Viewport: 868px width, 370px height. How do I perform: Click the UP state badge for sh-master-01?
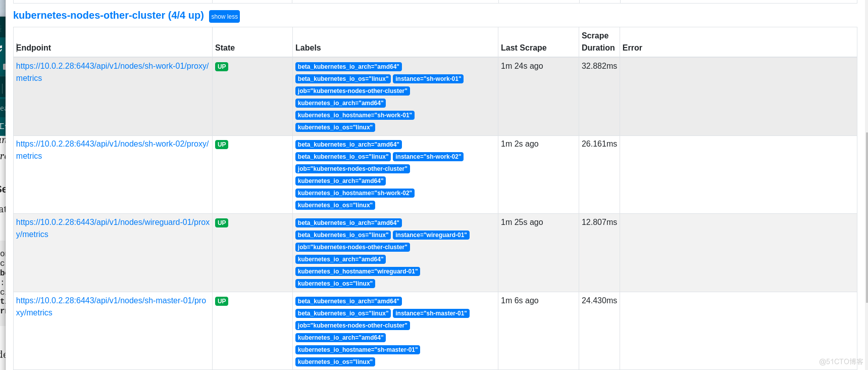click(x=222, y=301)
